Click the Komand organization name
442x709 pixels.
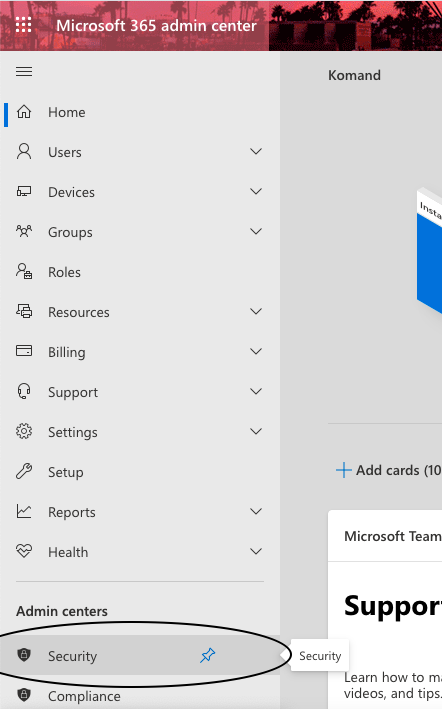pos(354,75)
